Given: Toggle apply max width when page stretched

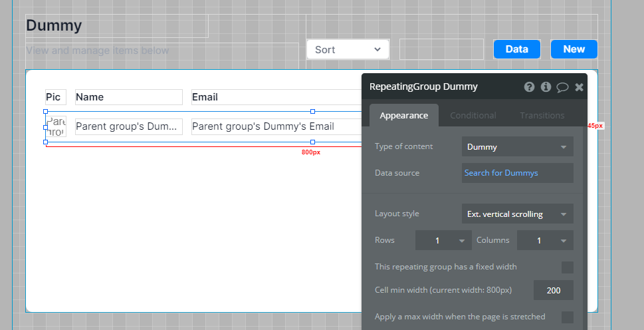Looking at the screenshot, I should (567, 317).
